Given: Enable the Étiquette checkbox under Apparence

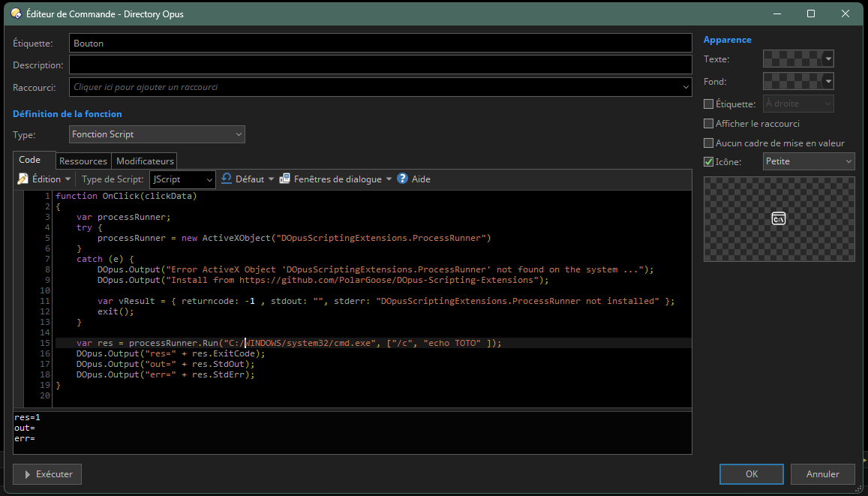Looking at the screenshot, I should 708,104.
